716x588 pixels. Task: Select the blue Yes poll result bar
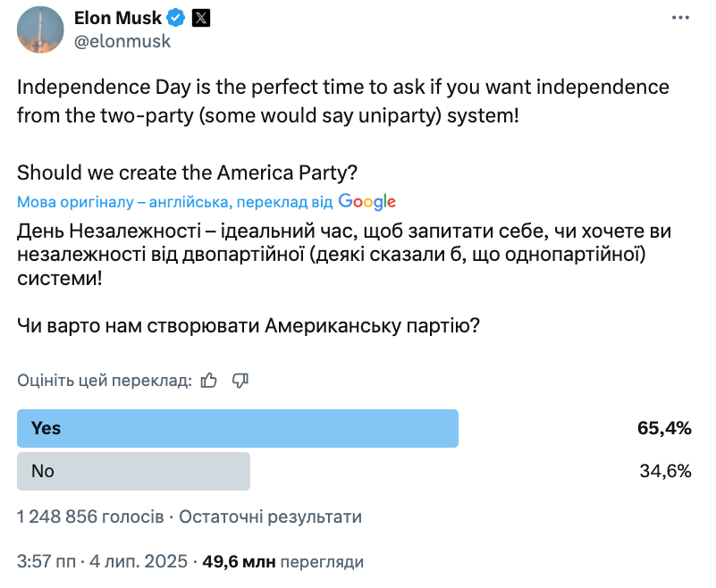pos(238,428)
